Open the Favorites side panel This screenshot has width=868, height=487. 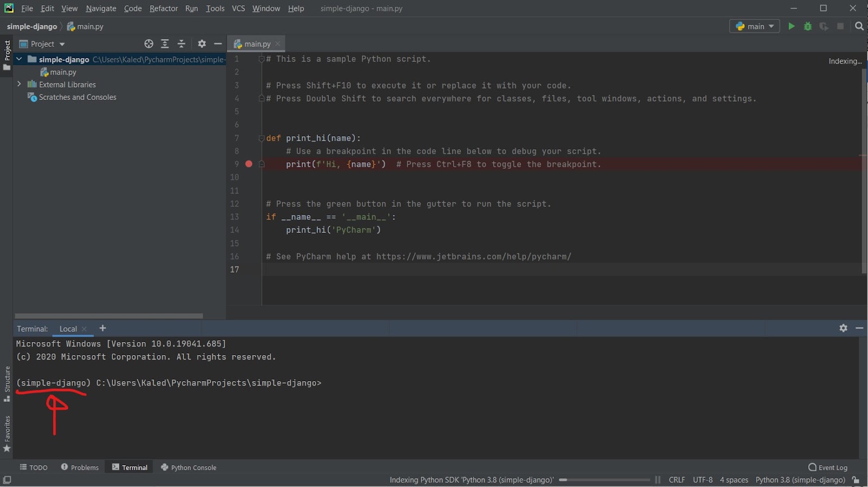tap(7, 433)
